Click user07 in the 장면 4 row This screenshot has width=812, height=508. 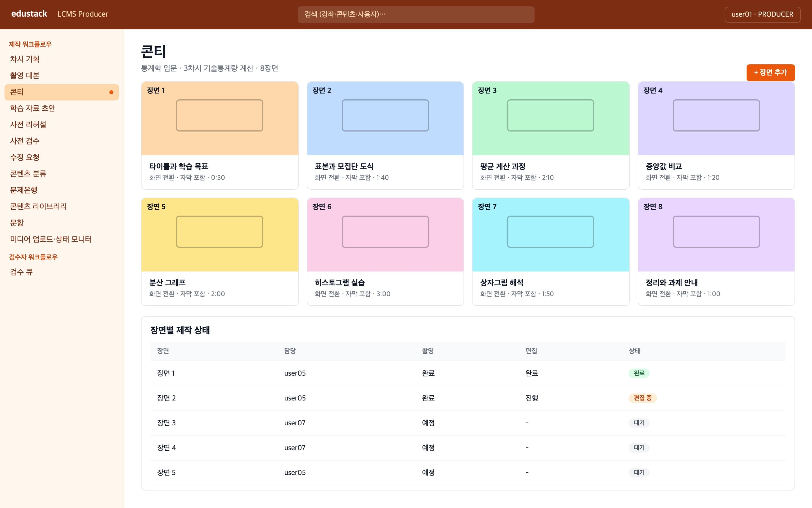tap(295, 448)
